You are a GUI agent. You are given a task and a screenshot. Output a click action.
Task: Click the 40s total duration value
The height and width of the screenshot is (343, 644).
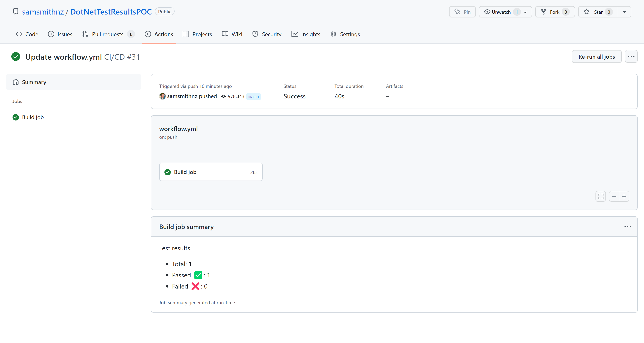[x=339, y=96]
